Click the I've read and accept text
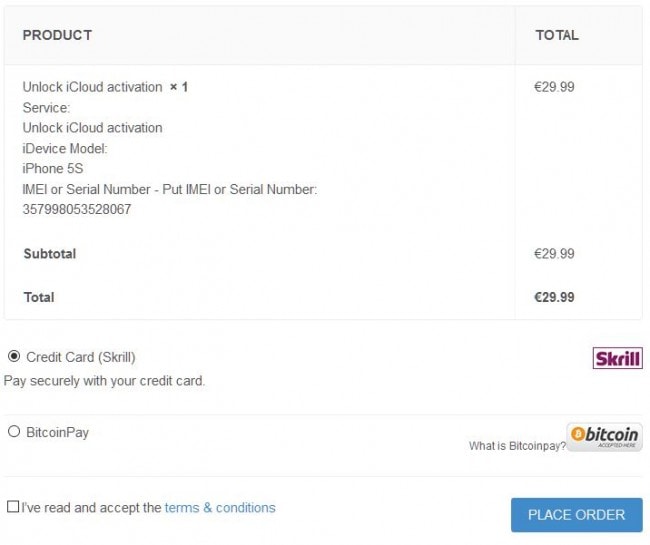650x545 pixels. point(91,508)
